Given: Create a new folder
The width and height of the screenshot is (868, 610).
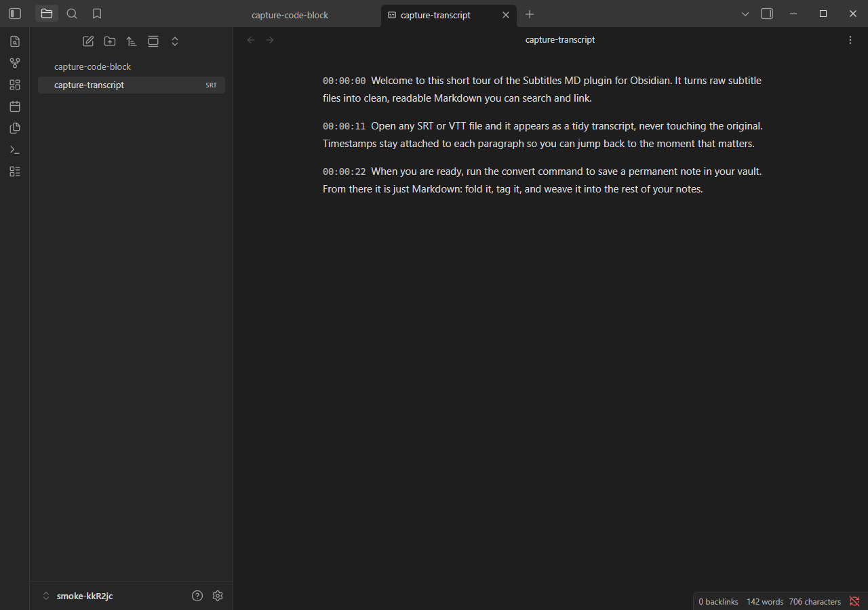Looking at the screenshot, I should click(110, 41).
